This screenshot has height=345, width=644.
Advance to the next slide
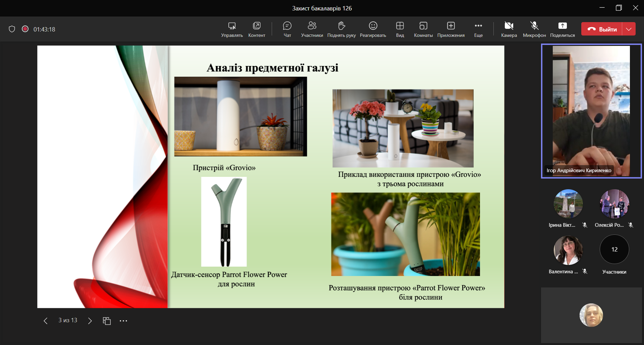pos(90,321)
